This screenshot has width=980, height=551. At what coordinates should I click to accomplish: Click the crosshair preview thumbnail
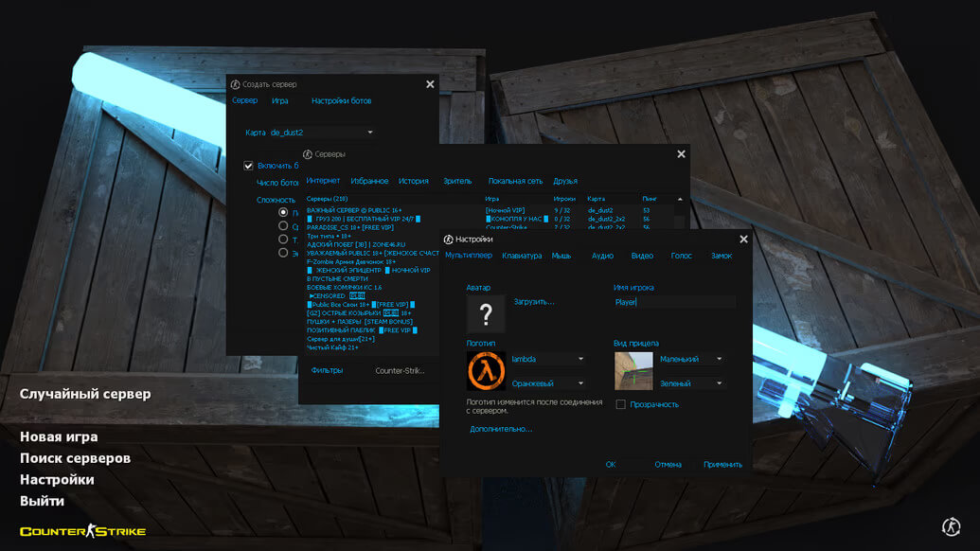pyautogui.click(x=633, y=370)
